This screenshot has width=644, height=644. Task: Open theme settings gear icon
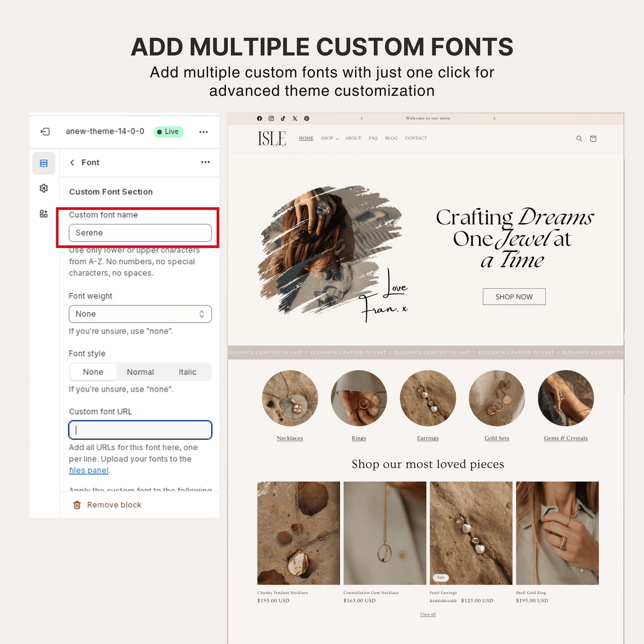click(x=44, y=189)
